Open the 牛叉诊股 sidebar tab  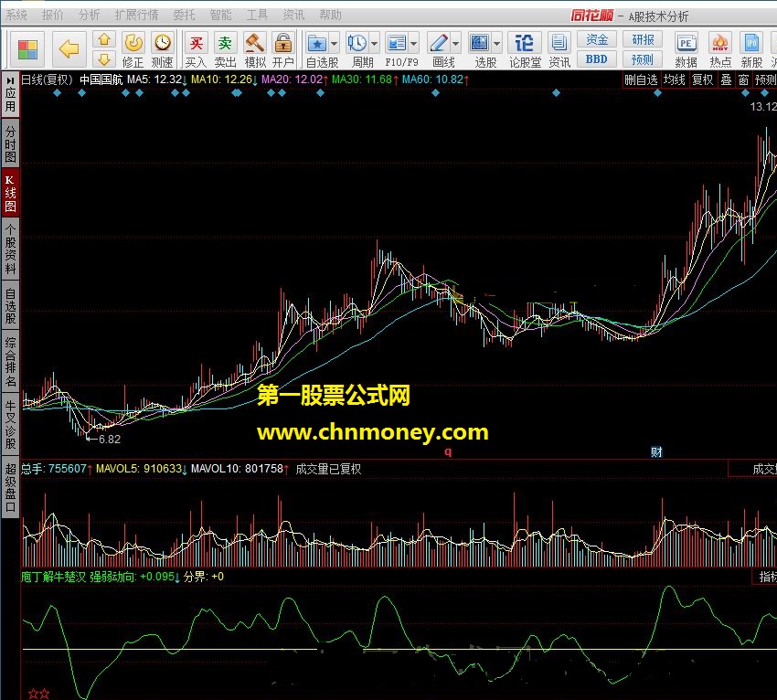pyautogui.click(x=10, y=425)
